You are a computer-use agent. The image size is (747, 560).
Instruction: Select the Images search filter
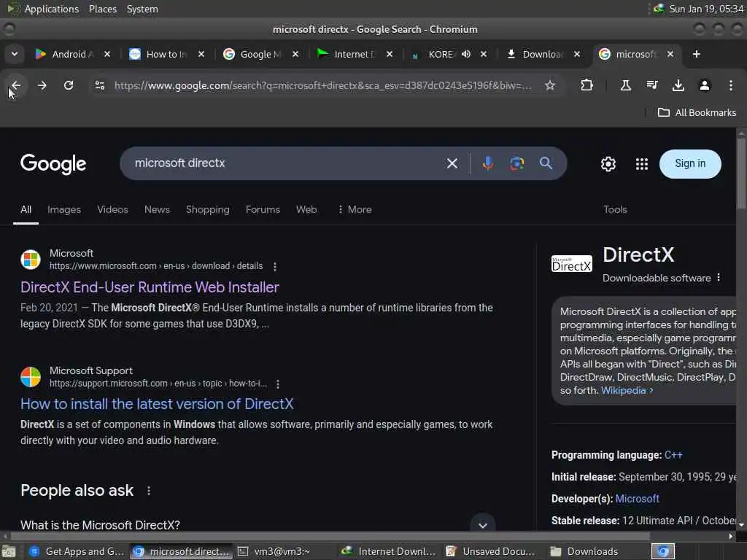click(x=64, y=209)
